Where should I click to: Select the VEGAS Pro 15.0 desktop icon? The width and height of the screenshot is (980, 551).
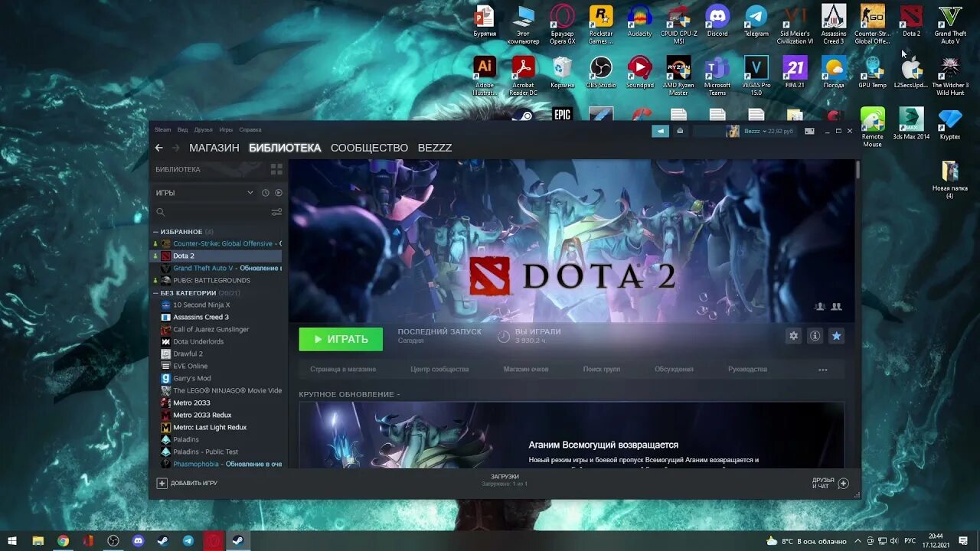(756, 76)
